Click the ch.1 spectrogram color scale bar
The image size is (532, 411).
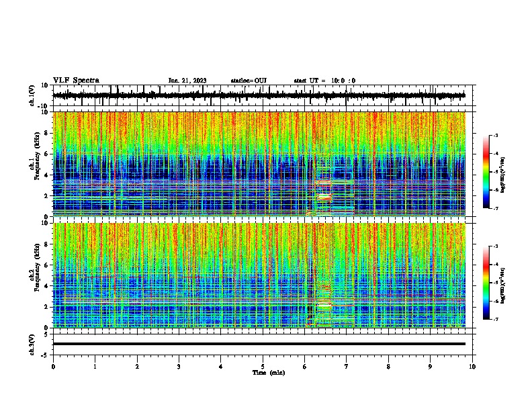tap(486, 172)
